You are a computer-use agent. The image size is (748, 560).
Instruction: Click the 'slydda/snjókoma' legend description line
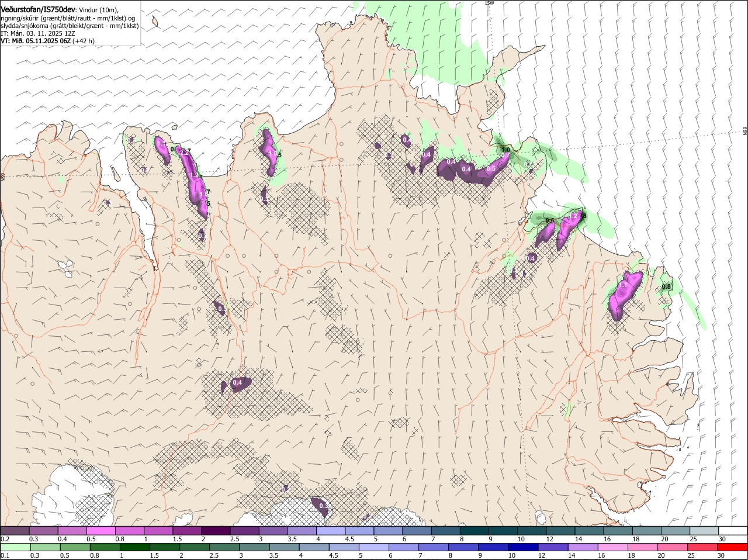tap(70, 26)
